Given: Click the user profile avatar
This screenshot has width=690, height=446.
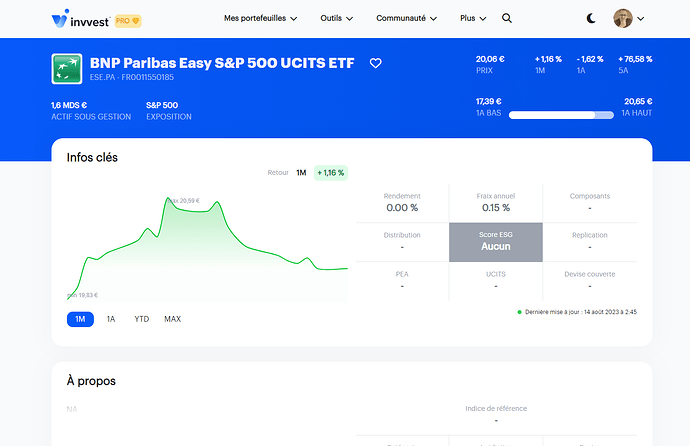Looking at the screenshot, I should pos(623,18).
